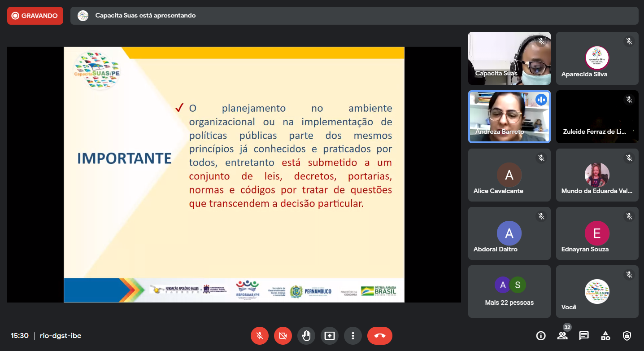Image resolution: width=644 pixels, height=351 pixels.
Task: Click the speaking indicator on Andreza Barreto
Action: point(541,100)
